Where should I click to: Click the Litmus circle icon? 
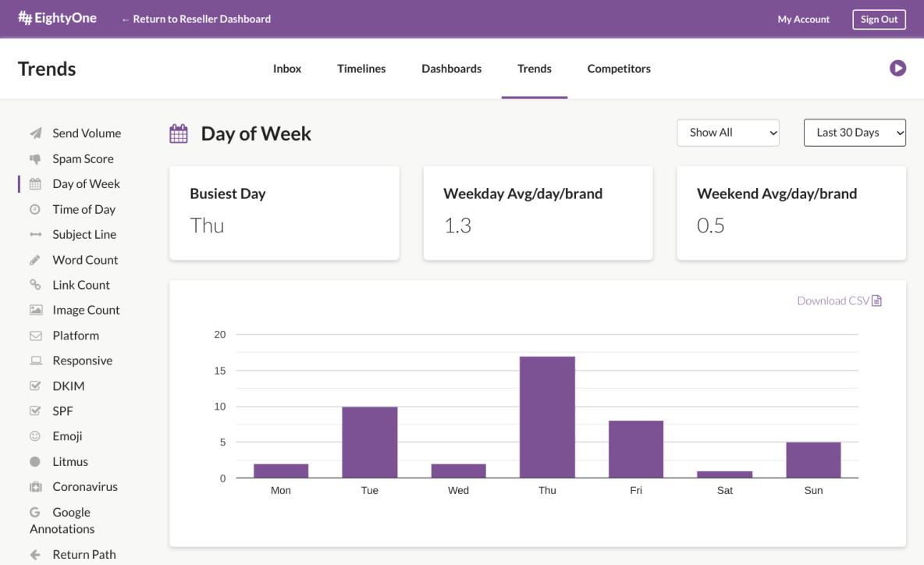coord(35,462)
